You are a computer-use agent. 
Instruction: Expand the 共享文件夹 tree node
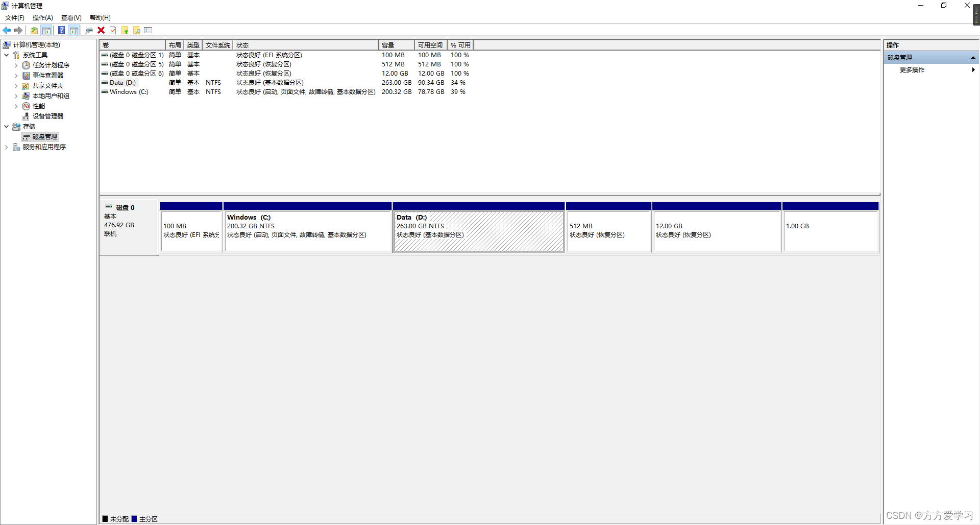tap(16, 86)
